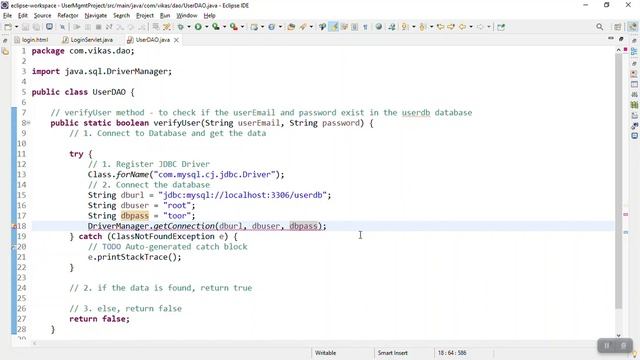
Task: Switch to the login.html tab
Action: click(31, 40)
